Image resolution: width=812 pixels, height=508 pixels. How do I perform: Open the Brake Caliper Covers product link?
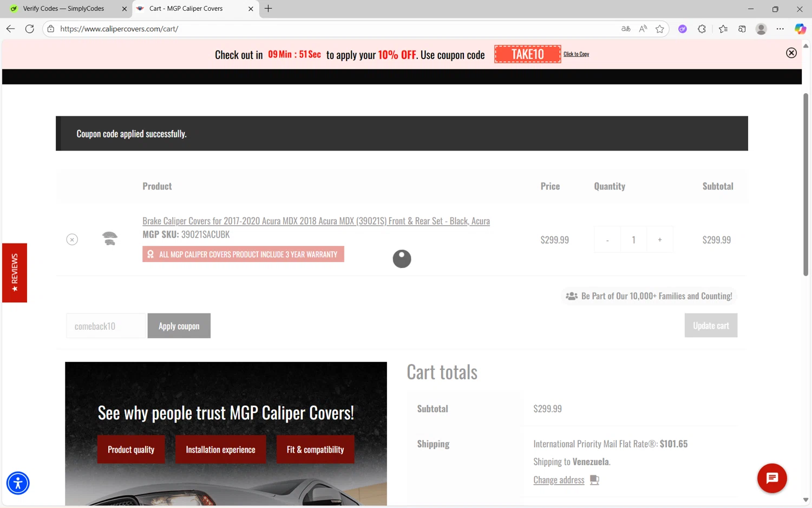316,221
